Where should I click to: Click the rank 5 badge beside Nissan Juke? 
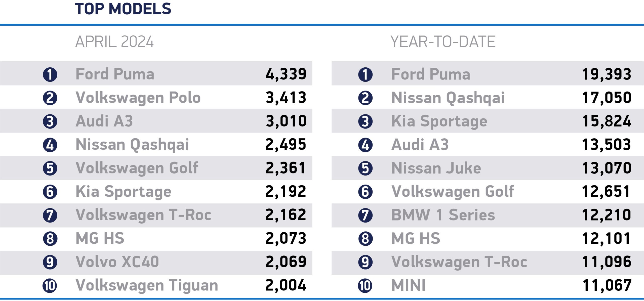[365, 168]
